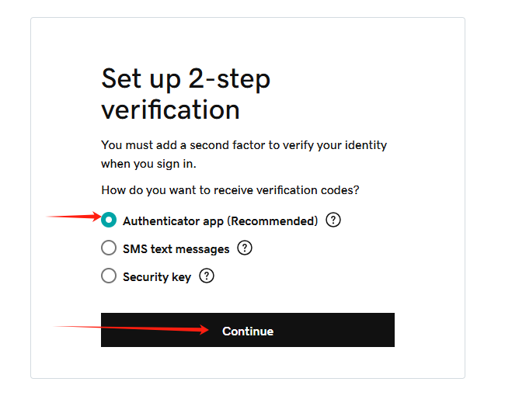Click the word 'verification' in the heading
Image resolution: width=505 pixels, height=420 pixels.
pos(170,109)
